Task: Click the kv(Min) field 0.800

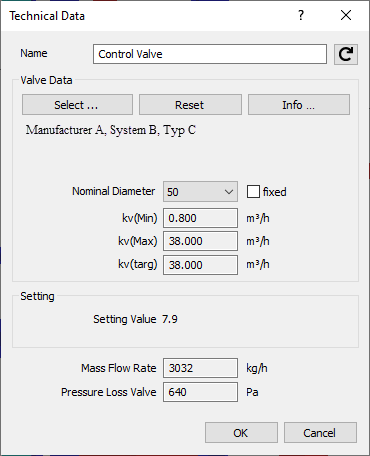Action: coord(200,218)
